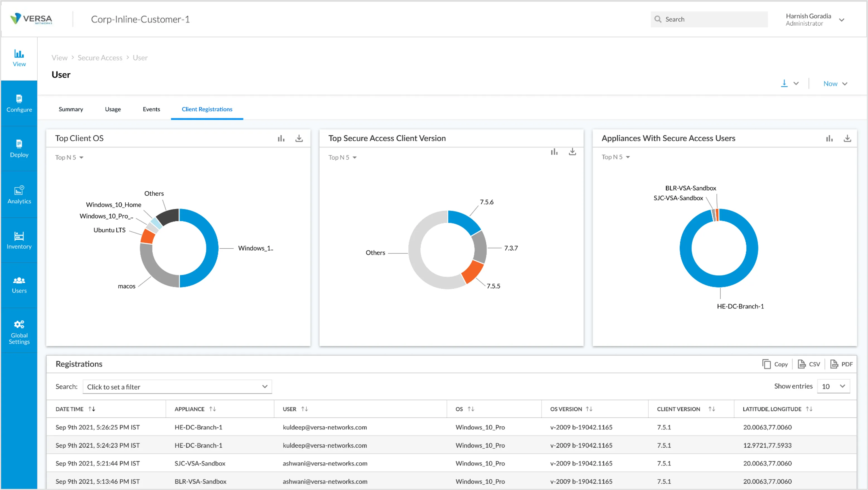Toggle sort on Client Version column
This screenshot has height=490, width=868.
tap(711, 409)
